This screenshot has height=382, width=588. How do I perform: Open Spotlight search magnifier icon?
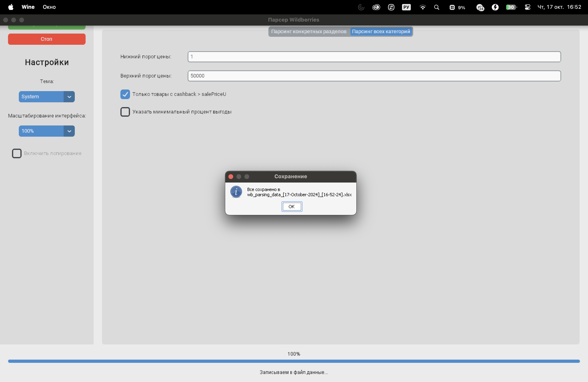click(x=437, y=7)
